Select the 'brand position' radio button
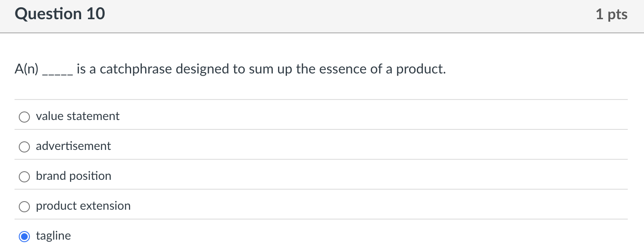Image resolution: width=644 pixels, height=246 pixels. [24, 176]
